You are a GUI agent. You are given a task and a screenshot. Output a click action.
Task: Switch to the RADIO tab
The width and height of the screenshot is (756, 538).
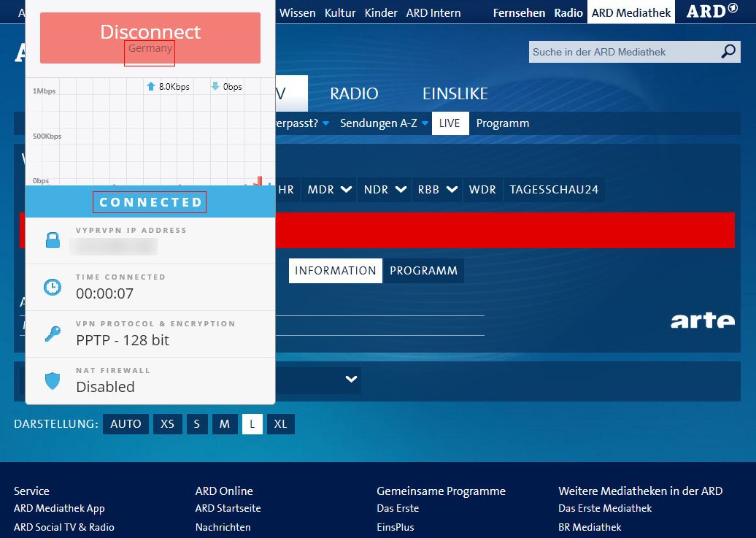(x=354, y=93)
